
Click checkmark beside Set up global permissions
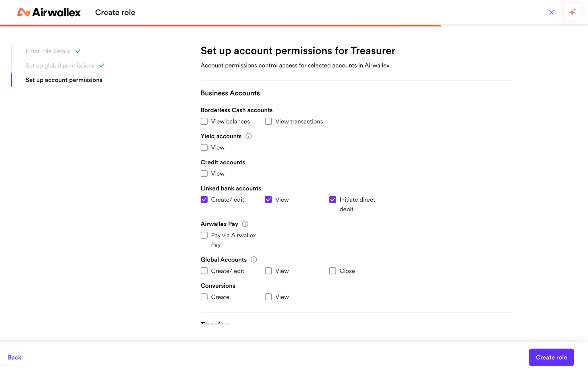coord(102,66)
